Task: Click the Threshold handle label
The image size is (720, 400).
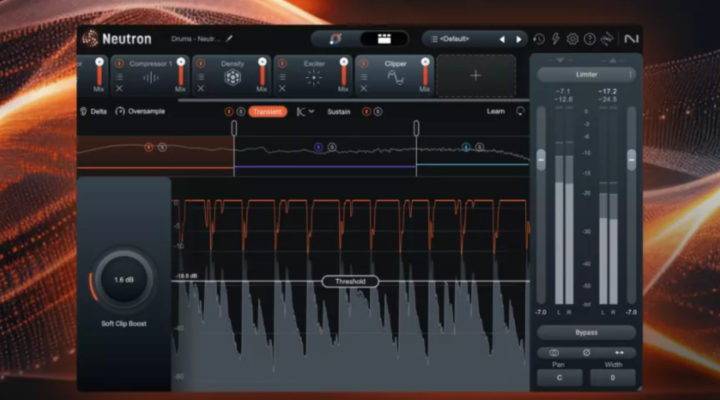Action: pyautogui.click(x=350, y=281)
